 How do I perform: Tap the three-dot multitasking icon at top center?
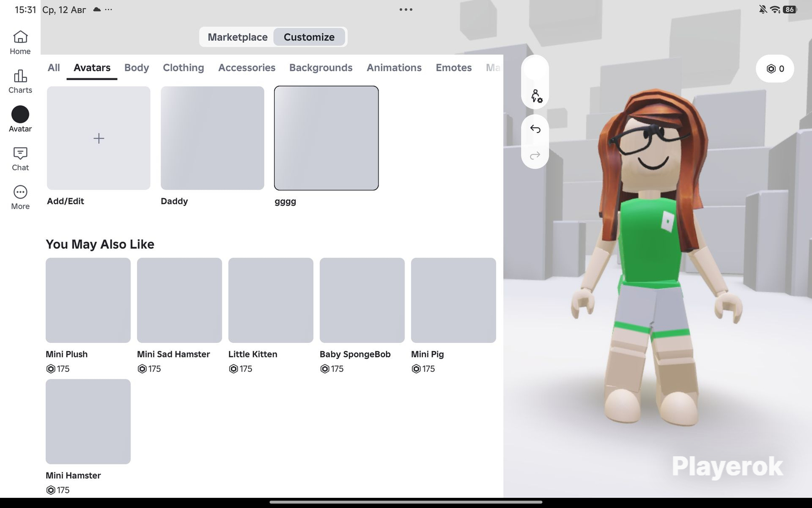(406, 10)
